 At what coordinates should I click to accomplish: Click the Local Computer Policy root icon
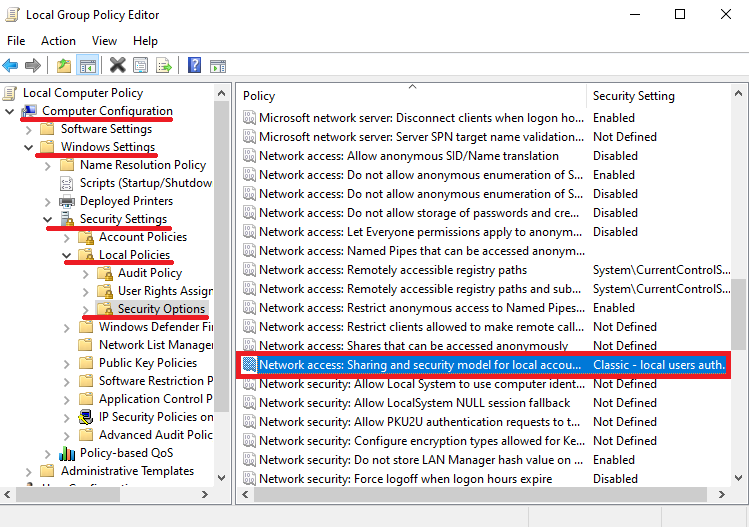[x=10, y=93]
